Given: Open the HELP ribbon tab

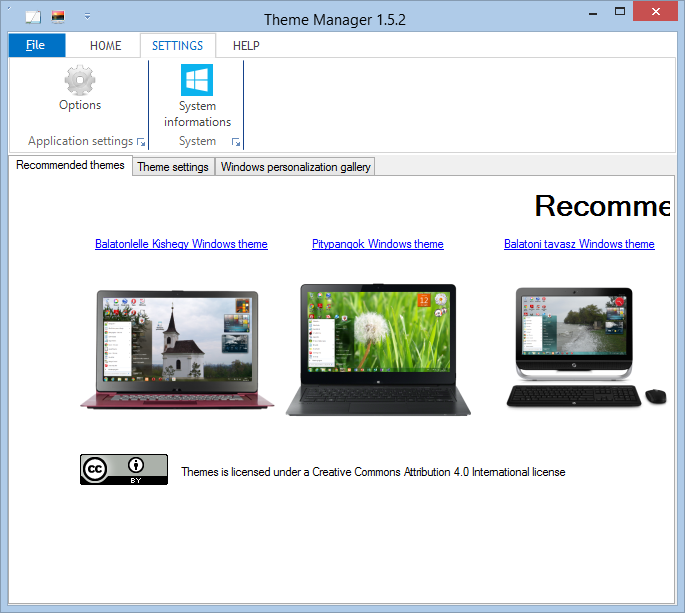Looking at the screenshot, I should pyautogui.click(x=246, y=45).
